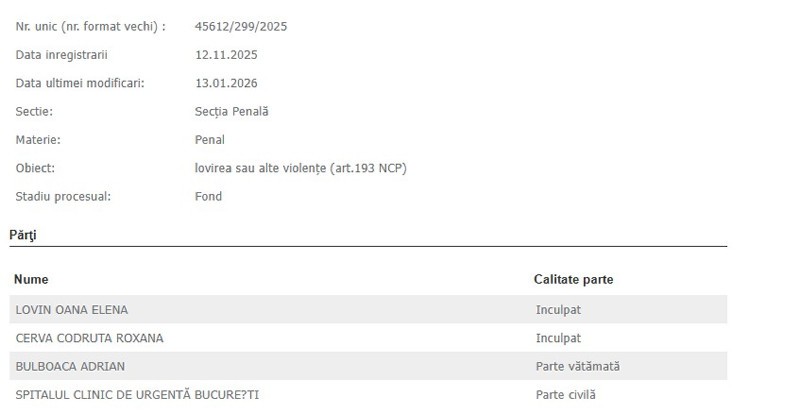
Task: Click the Data inregistrarii label
Action: pos(61,55)
